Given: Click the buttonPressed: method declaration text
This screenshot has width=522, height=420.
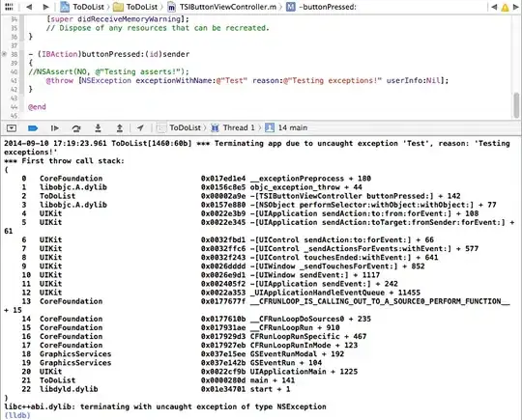Looking at the screenshot, I should pyautogui.click(x=109, y=54).
